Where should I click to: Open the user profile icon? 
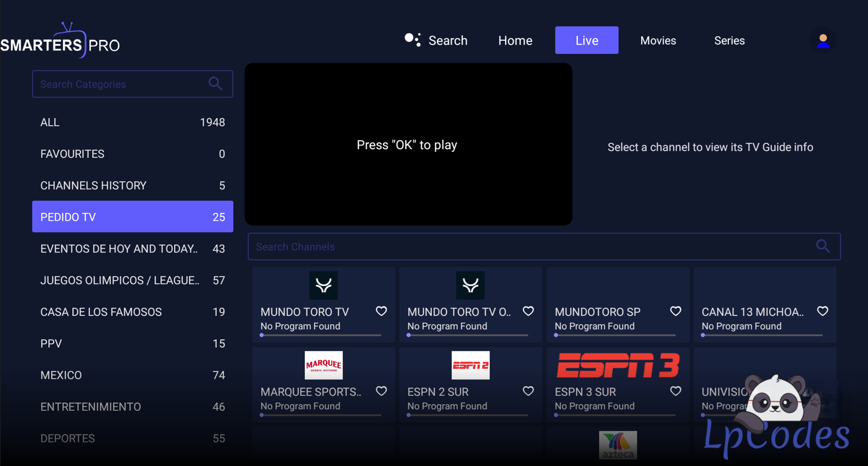click(823, 41)
